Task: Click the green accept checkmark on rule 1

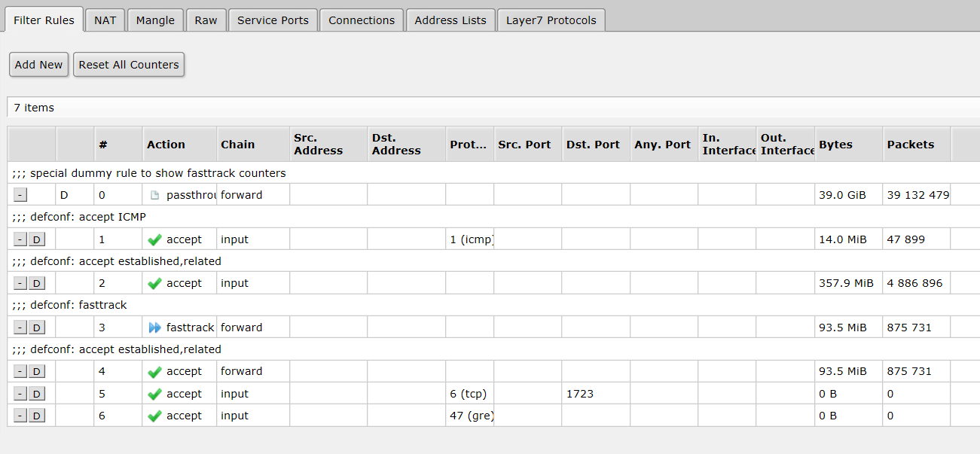Action: (154, 239)
